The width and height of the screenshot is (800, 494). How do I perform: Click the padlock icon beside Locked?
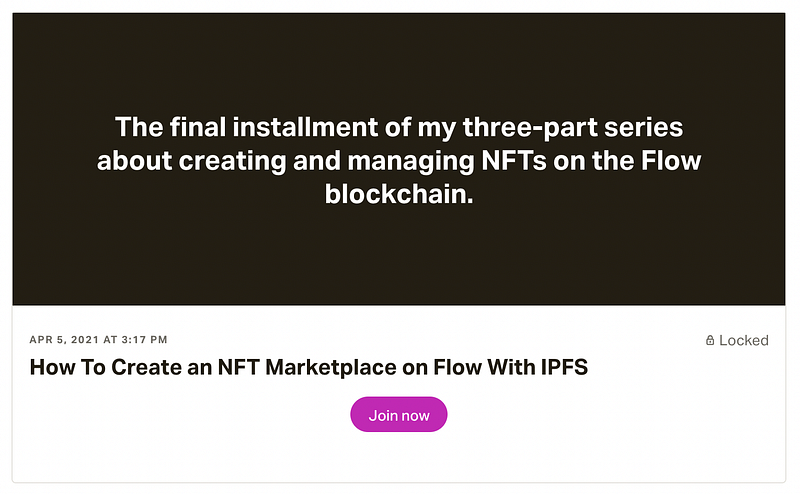pyautogui.click(x=710, y=341)
